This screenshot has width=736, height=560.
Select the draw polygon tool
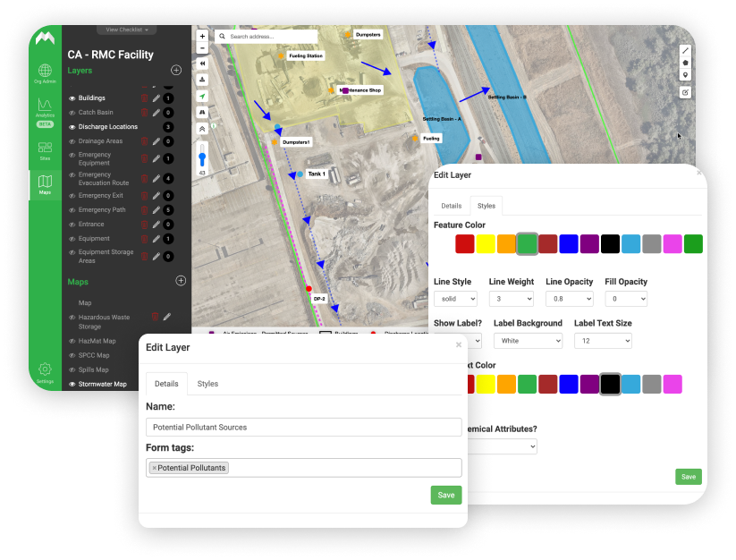tap(685, 63)
